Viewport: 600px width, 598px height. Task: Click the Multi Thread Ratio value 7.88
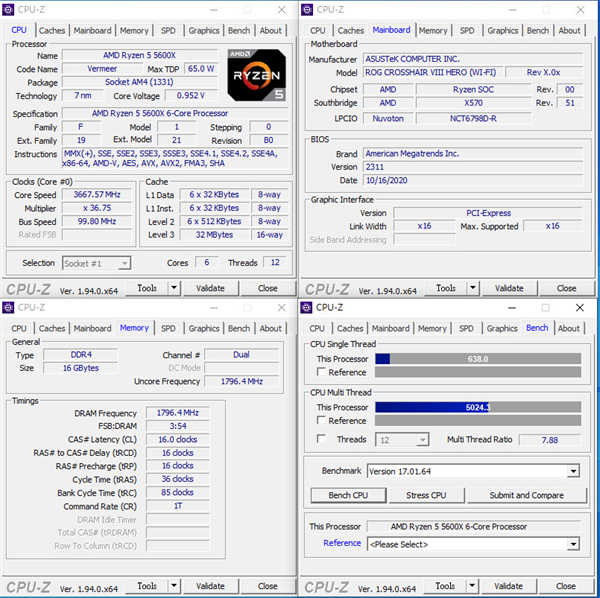pyautogui.click(x=549, y=440)
